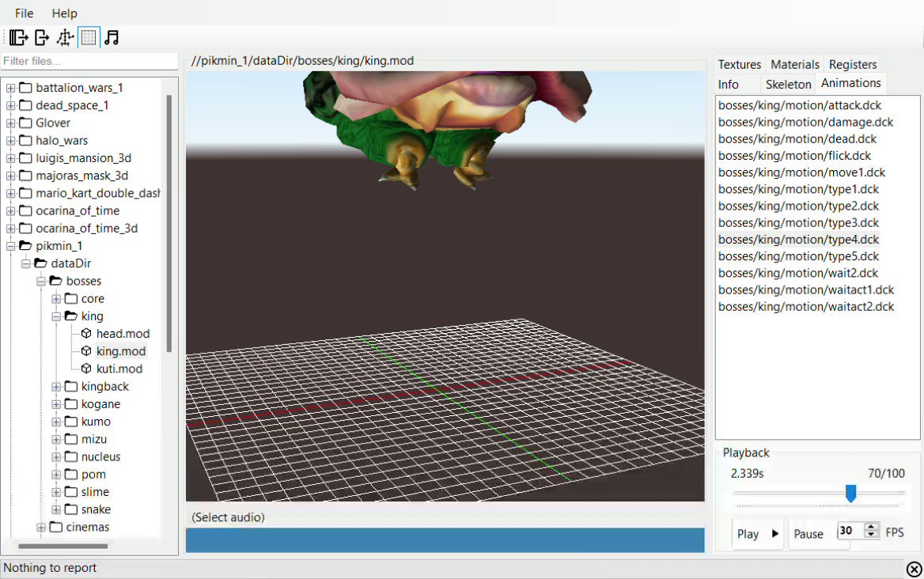Click the first export toolbar icon
Viewport: 924px width, 579px height.
click(x=17, y=36)
